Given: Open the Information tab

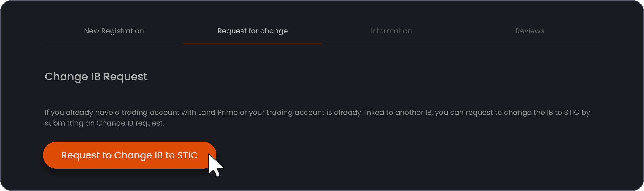Looking at the screenshot, I should 391,31.
